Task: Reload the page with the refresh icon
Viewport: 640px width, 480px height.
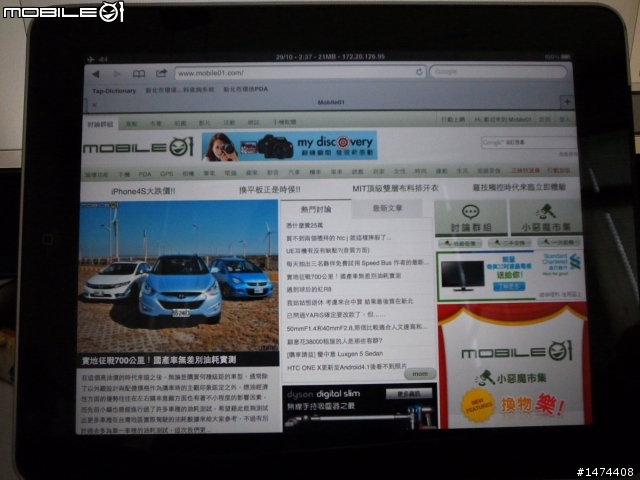Action: click(419, 72)
